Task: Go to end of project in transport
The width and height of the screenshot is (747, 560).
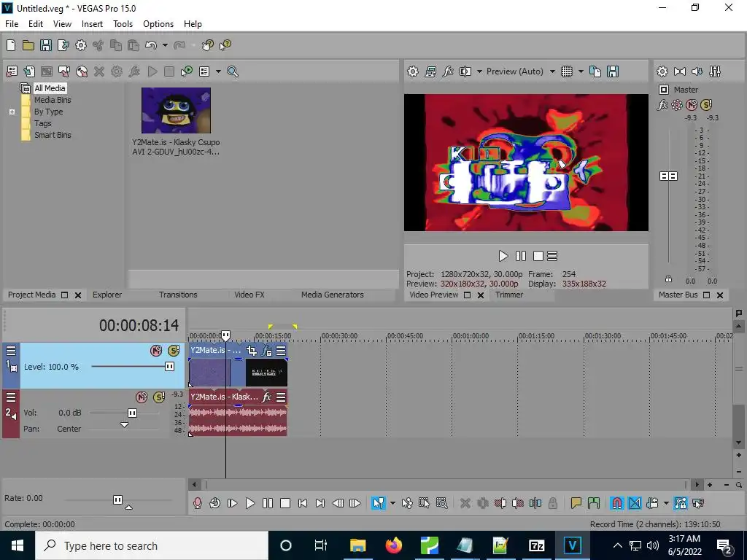Action: pos(320,503)
